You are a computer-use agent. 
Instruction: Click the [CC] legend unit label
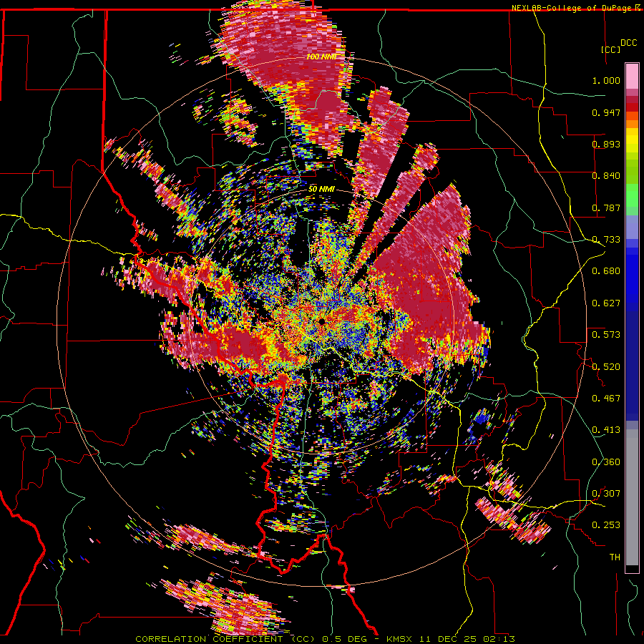610,49
